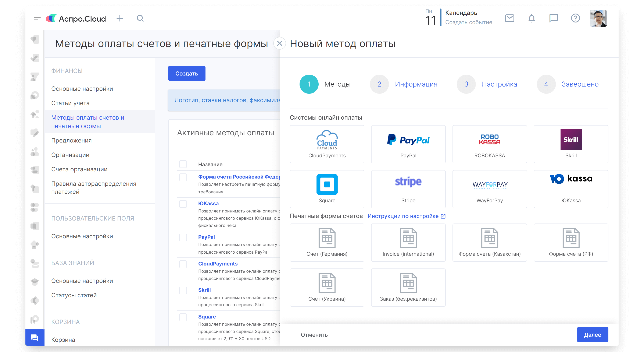This screenshot has height=352, width=644.
Task: Choose the Stripe payment system tile
Action: pyautogui.click(x=408, y=189)
